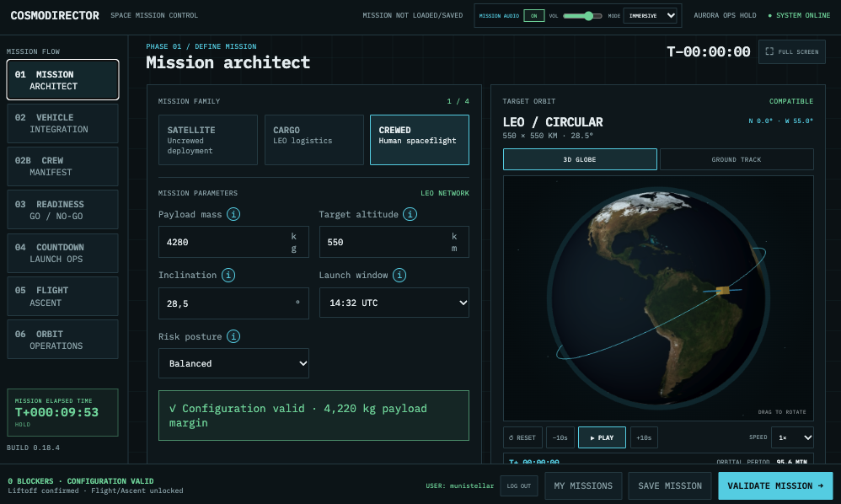Click the satellite marker on the globe
The width and height of the screenshot is (841, 504).
pos(722,291)
